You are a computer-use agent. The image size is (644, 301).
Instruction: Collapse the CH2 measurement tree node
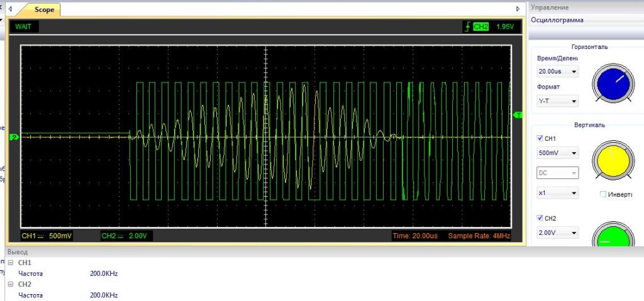point(10,284)
